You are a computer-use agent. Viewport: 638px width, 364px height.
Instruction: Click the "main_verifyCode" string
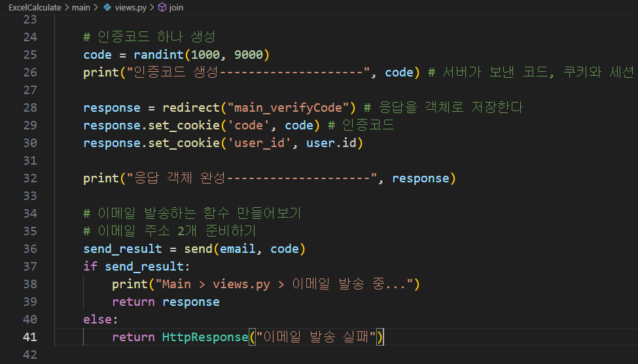click(x=288, y=108)
